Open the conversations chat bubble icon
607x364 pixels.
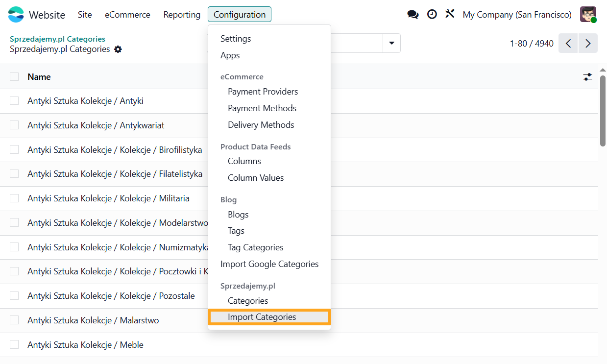pos(413,15)
